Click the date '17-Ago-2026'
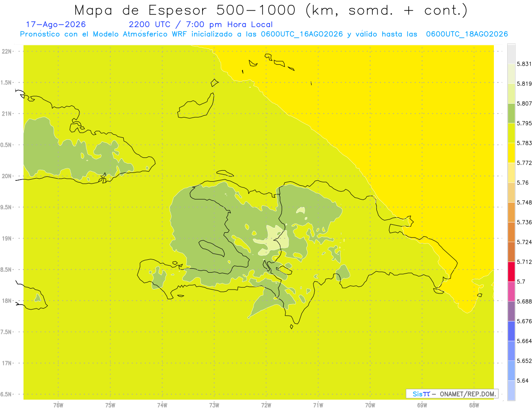The image size is (532, 411). pos(56,24)
